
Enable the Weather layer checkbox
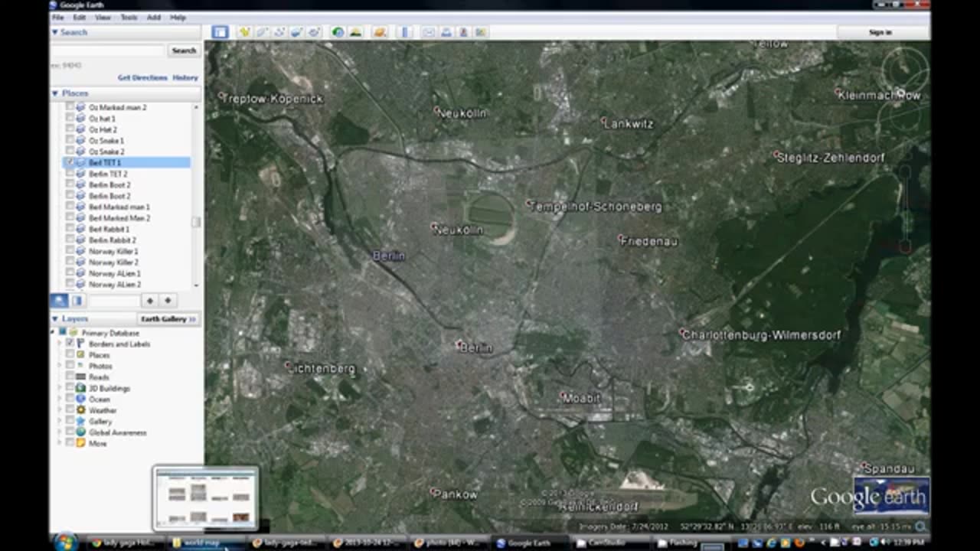click(70, 410)
